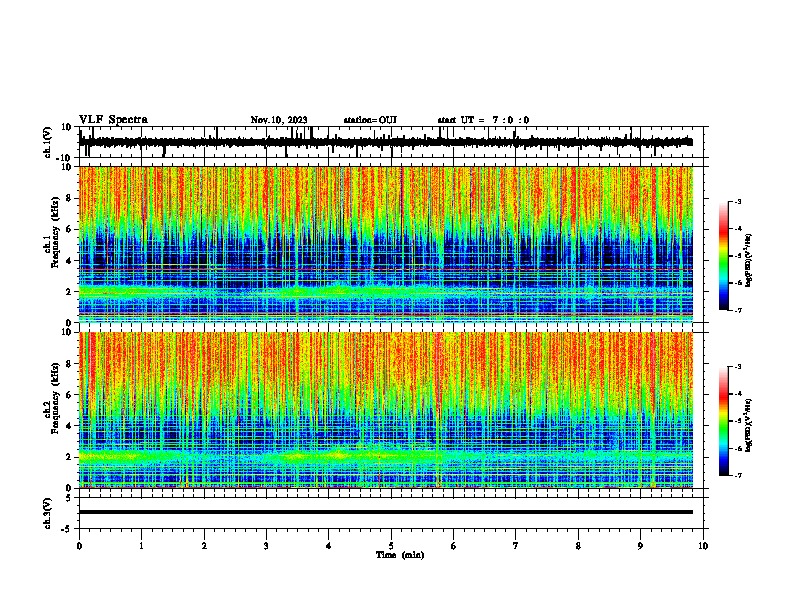Click the ch.2 colorbar log(PSD) unit label
This screenshot has width=792, height=612.
(x=748, y=425)
